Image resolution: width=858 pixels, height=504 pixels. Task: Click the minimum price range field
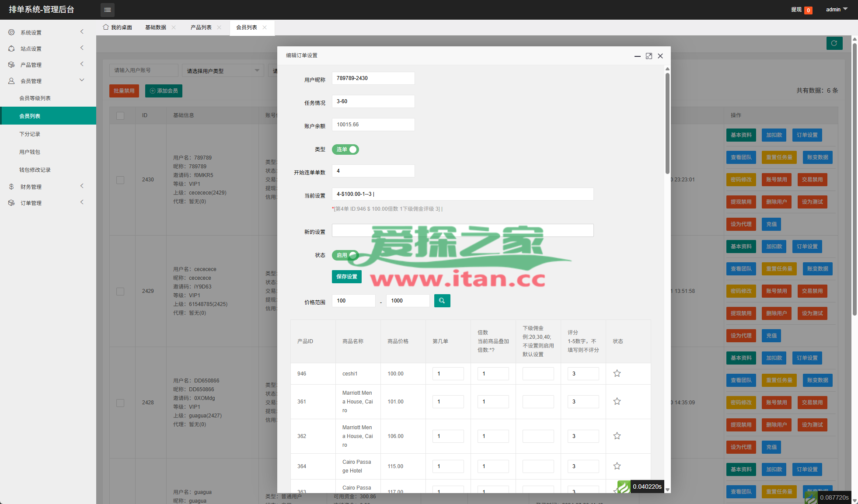(x=354, y=301)
